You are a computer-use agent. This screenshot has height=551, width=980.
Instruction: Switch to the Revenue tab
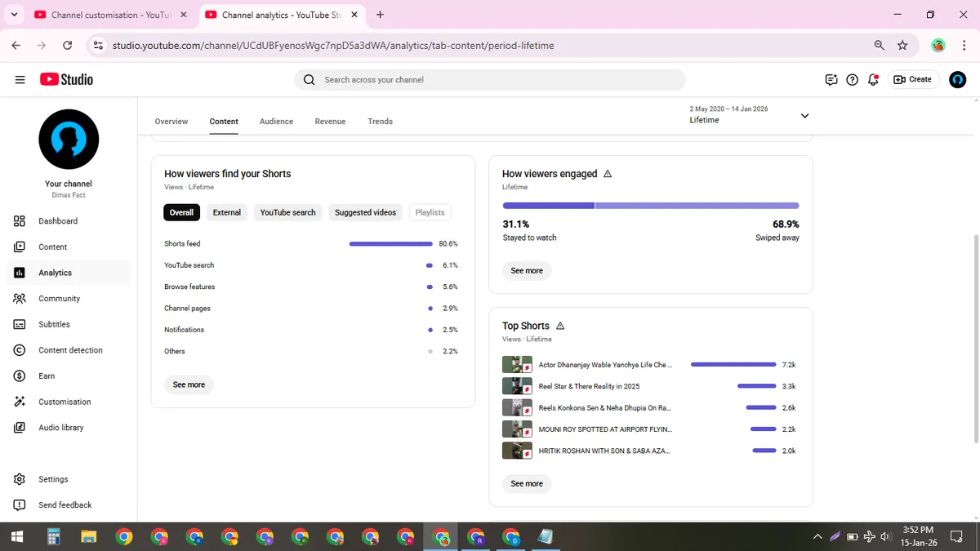coord(330,122)
